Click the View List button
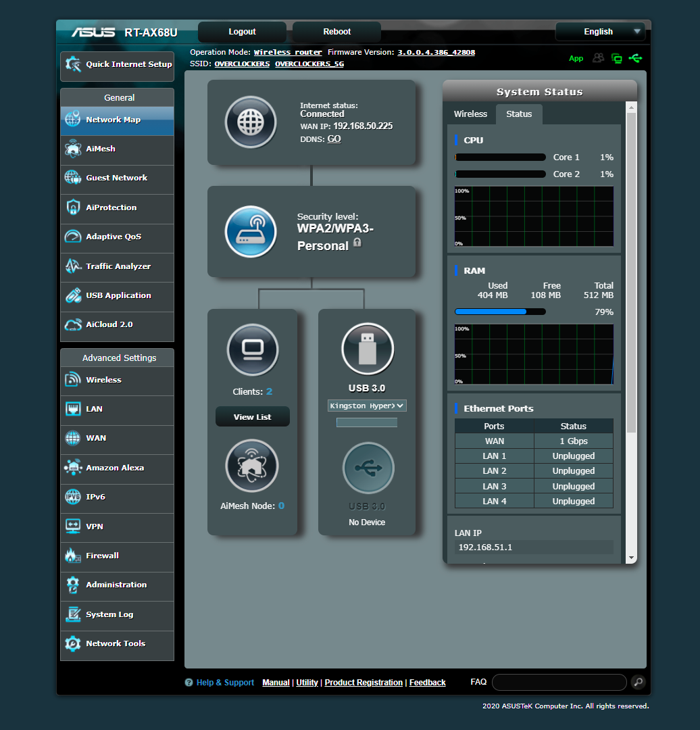The image size is (700, 730). point(252,416)
